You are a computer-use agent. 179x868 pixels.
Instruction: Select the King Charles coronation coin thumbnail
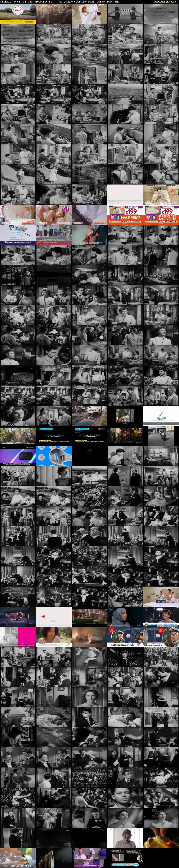tap(161, 637)
